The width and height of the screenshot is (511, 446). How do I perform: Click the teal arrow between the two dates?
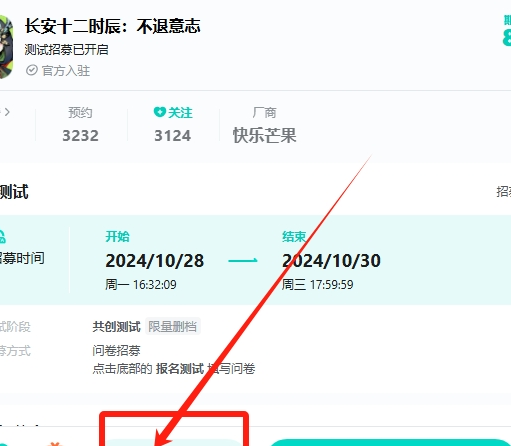243,260
